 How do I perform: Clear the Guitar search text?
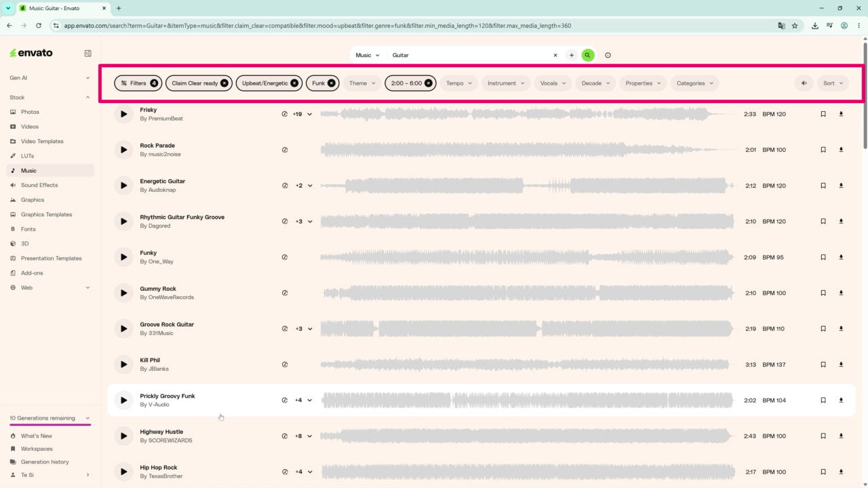point(555,55)
